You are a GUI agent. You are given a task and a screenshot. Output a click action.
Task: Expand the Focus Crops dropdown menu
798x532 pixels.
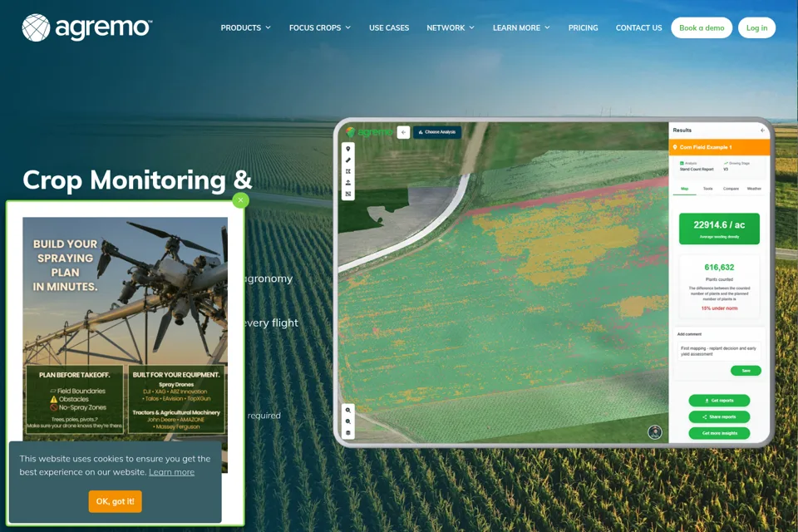(x=320, y=27)
